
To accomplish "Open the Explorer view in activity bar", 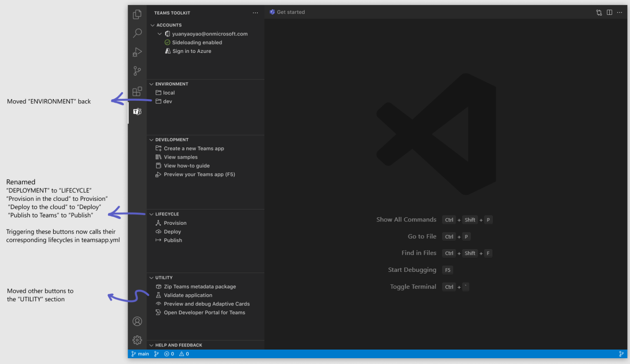I will (137, 14).
